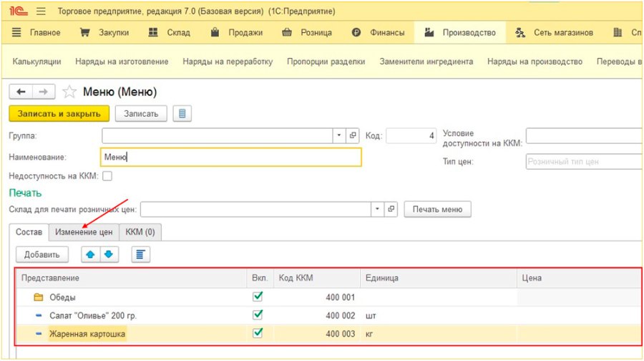
Task: Open the Продажи section
Action: pyautogui.click(x=237, y=32)
